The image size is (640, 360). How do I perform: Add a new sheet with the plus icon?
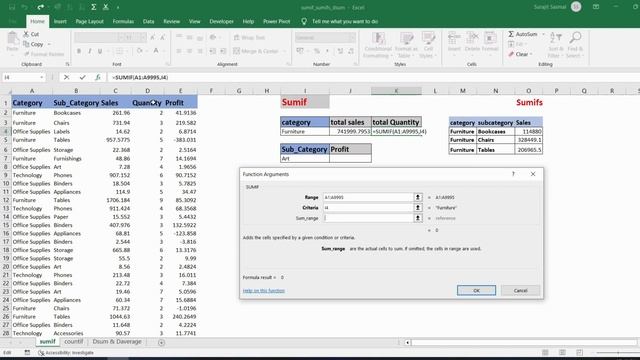click(161, 342)
